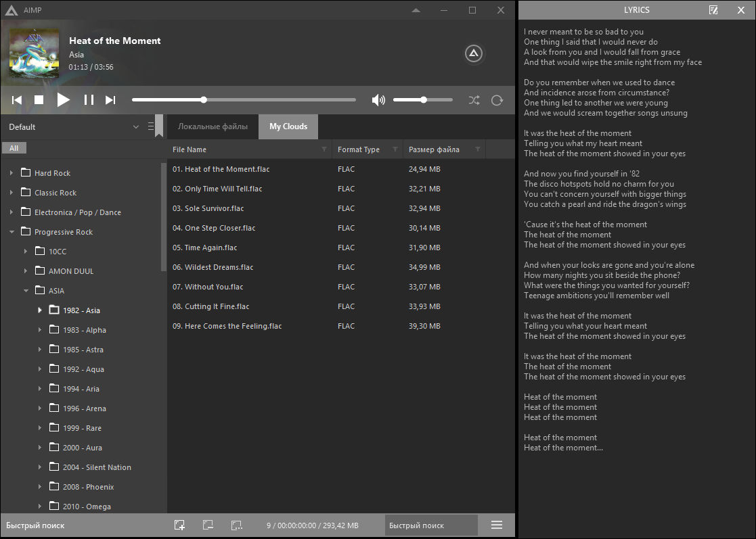
Task: Skip to the next track
Action: 110,100
